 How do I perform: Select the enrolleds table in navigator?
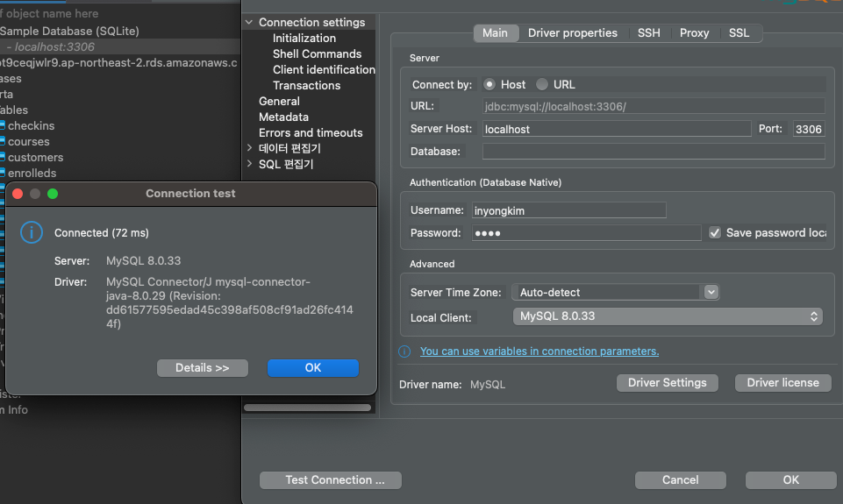coord(32,173)
